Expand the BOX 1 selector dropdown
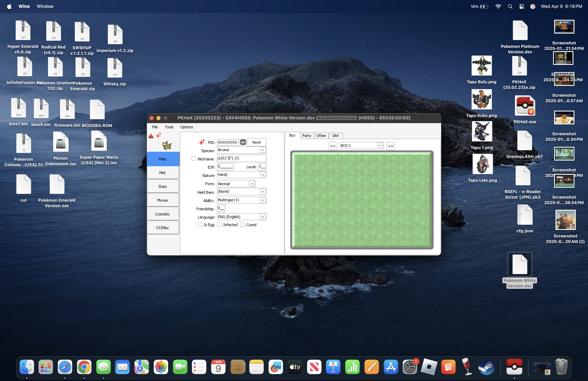This screenshot has width=588, height=381. (380, 146)
